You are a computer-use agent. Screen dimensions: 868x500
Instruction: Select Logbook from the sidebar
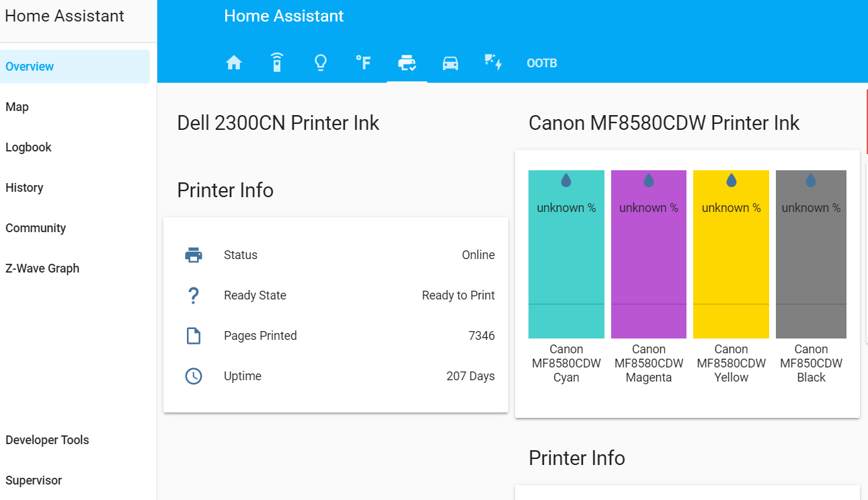[x=28, y=147]
